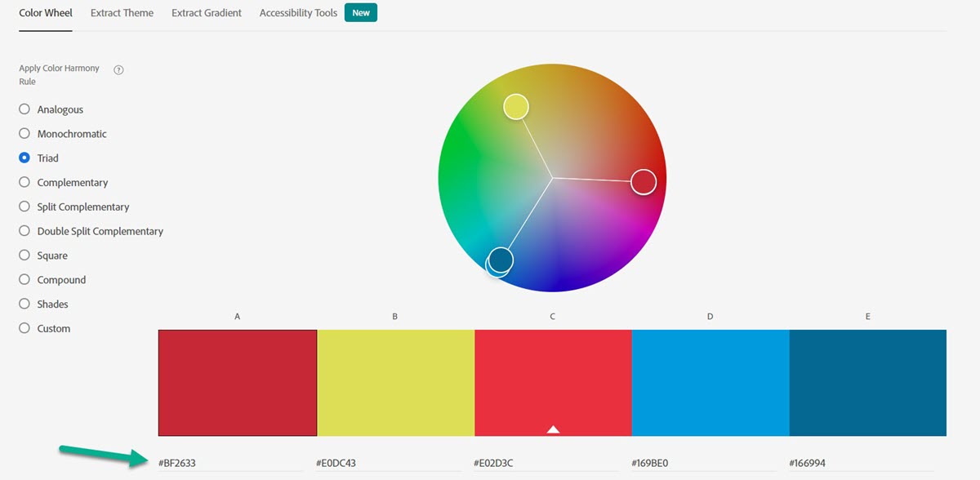Click the hex field #BF2633
This screenshot has width=980, height=480.
231,463
